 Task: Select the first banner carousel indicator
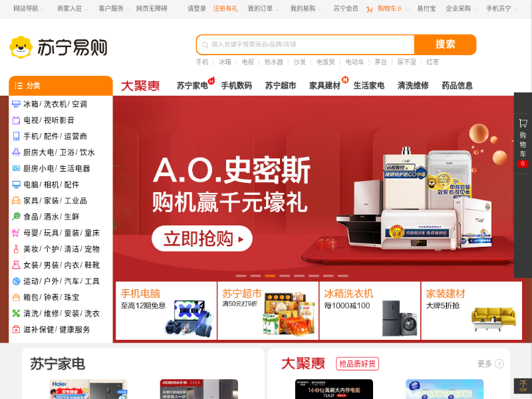point(241,276)
